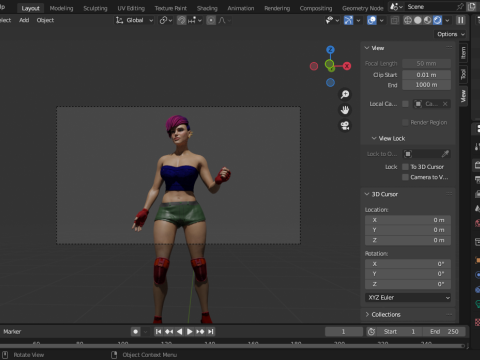This screenshot has width=480, height=360.
Task: Click the Z axis on navigation gizmo
Action: tap(330, 50)
